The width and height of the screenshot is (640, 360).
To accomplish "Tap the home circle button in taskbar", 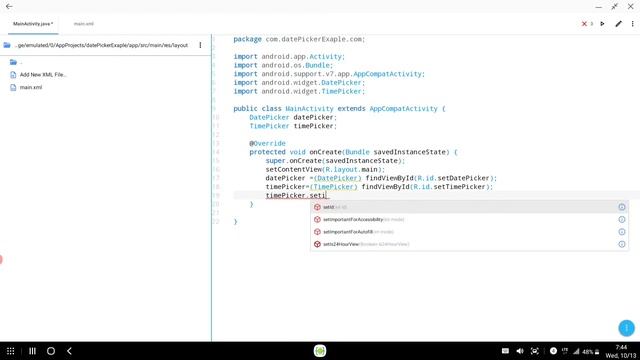I will click(51, 351).
